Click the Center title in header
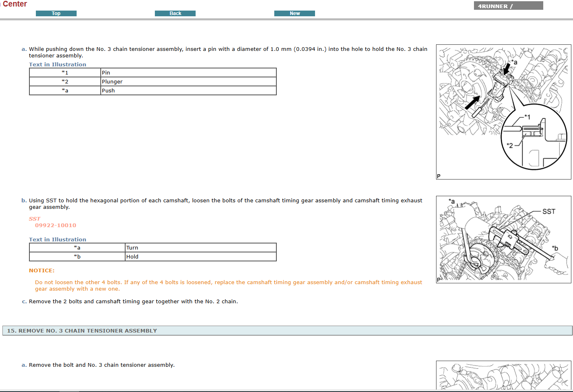This screenshot has height=392, width=573. (x=15, y=4)
